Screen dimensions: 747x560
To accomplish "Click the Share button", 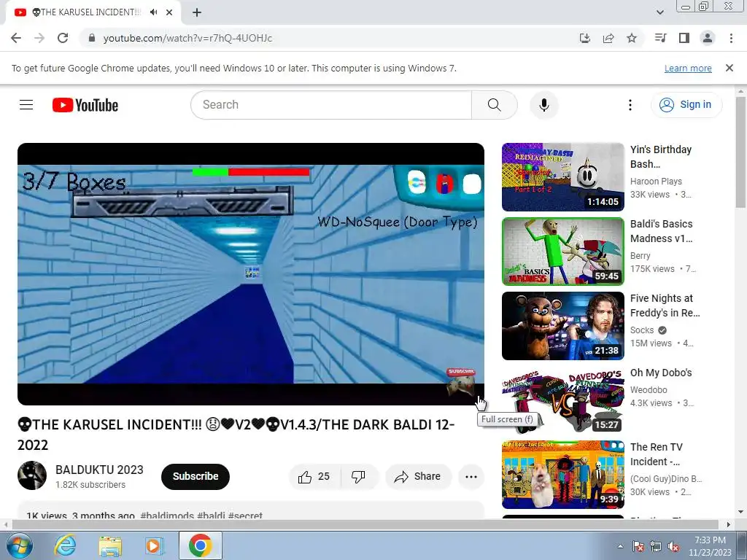I will click(418, 477).
